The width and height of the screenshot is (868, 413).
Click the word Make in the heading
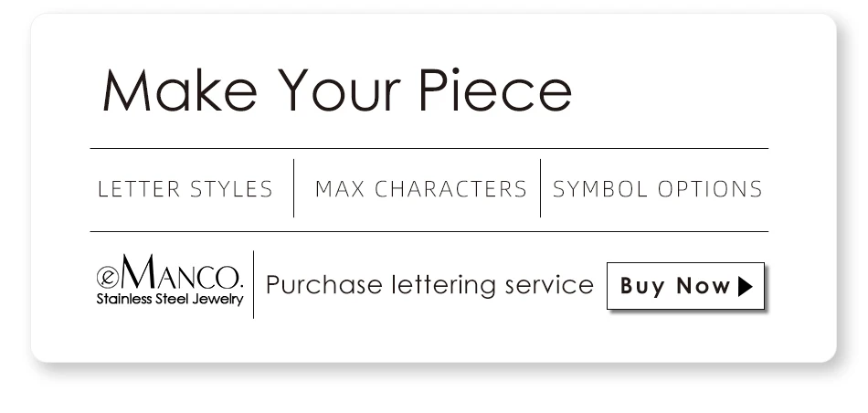[180, 90]
